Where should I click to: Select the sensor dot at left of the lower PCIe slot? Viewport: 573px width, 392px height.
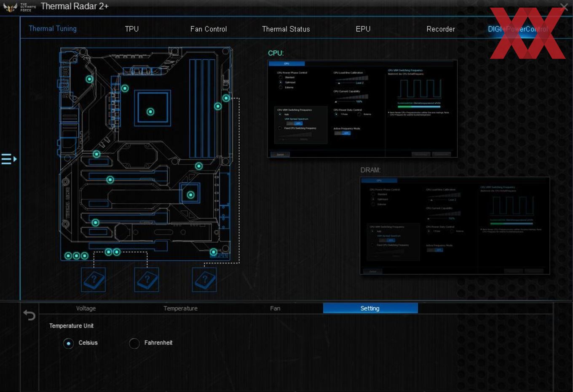96,222
